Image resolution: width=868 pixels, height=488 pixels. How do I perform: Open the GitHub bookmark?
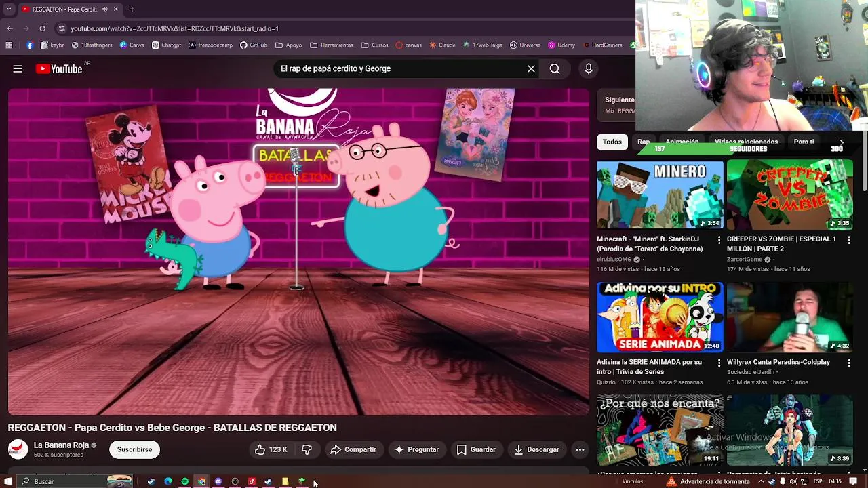(254, 45)
